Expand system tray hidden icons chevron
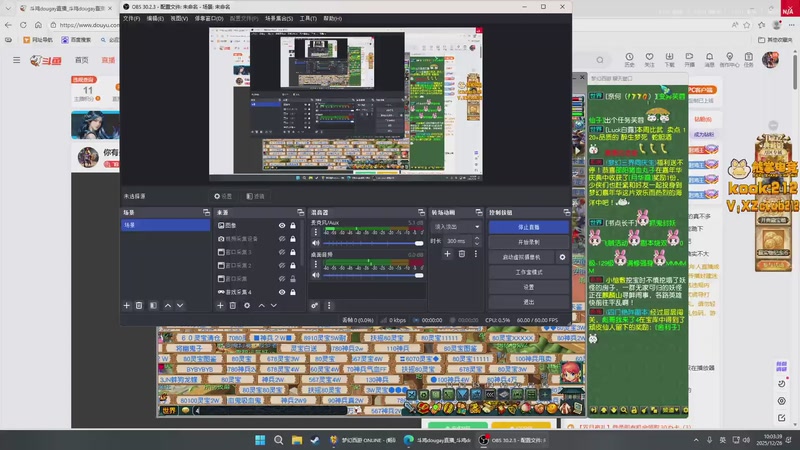This screenshot has width=800, height=450. point(696,440)
